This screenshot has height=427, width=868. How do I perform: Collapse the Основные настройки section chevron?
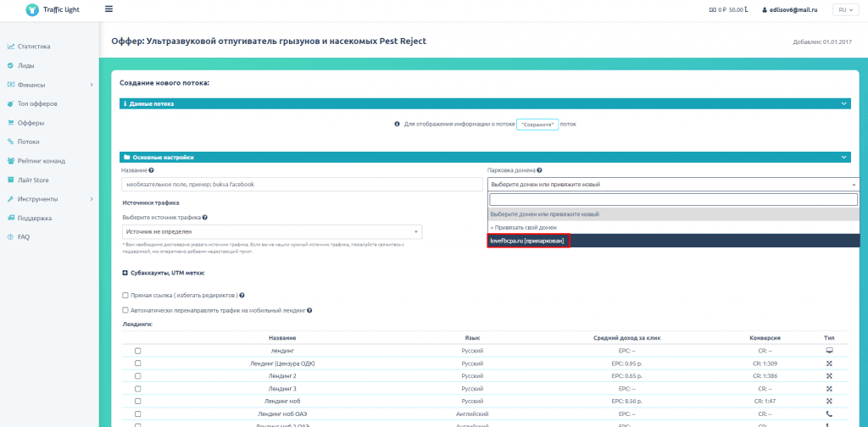pyautogui.click(x=844, y=158)
